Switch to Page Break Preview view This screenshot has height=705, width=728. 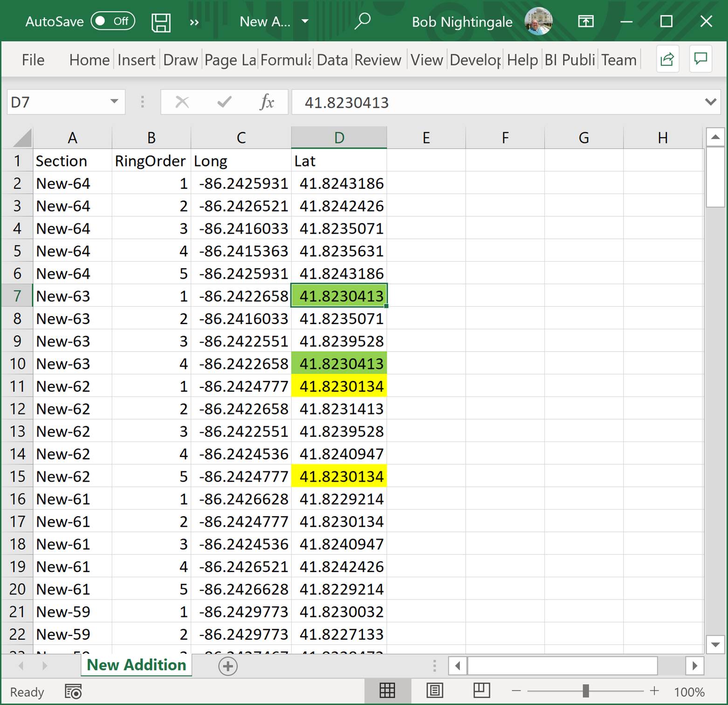click(x=481, y=691)
